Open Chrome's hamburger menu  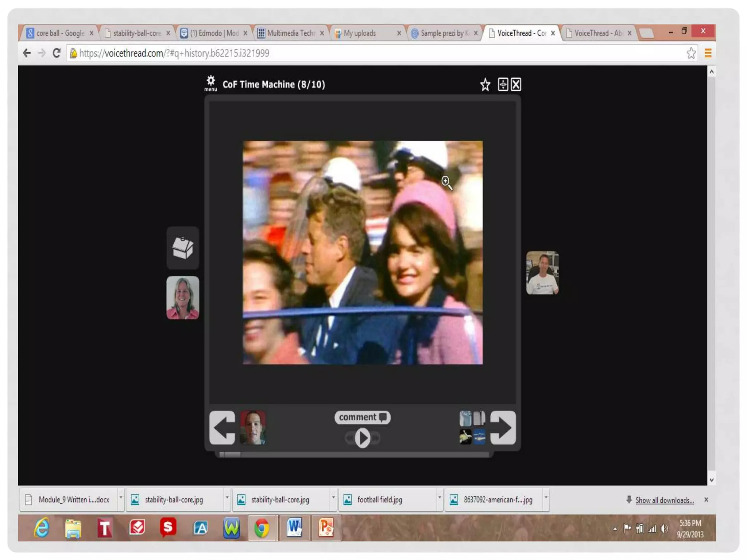[x=708, y=53]
